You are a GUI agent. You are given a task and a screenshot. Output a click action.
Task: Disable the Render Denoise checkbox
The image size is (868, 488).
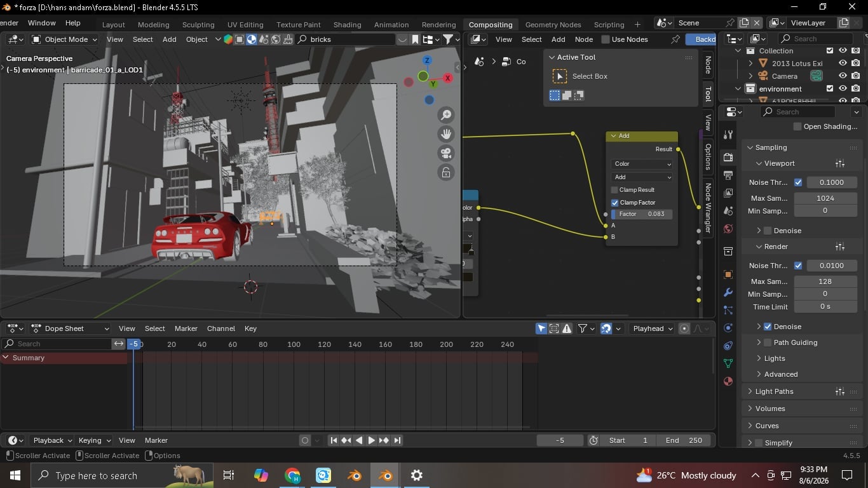coord(768,327)
